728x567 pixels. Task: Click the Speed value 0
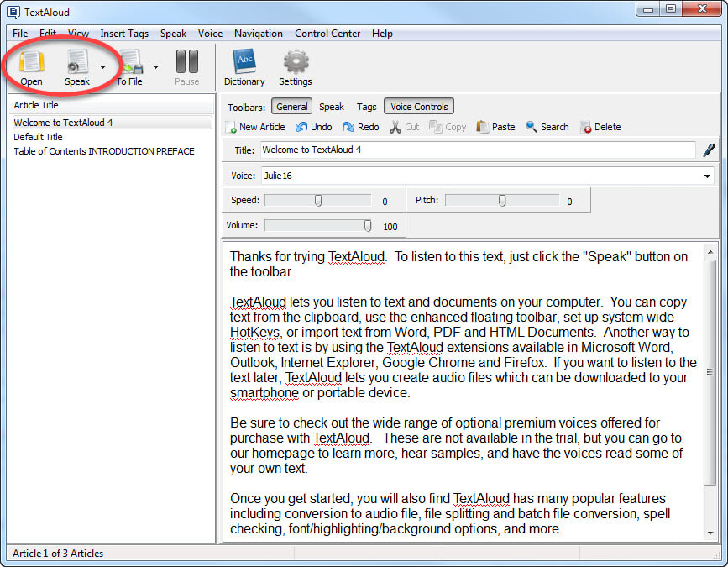[385, 202]
